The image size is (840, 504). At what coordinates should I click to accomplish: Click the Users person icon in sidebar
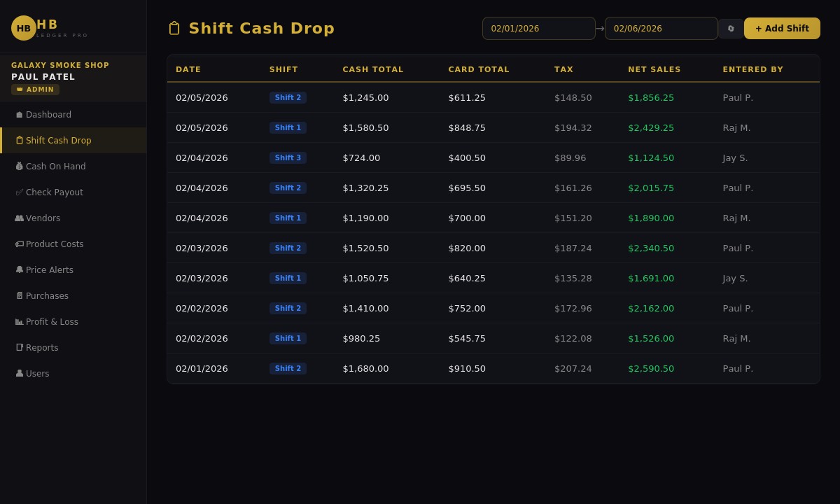point(20,374)
